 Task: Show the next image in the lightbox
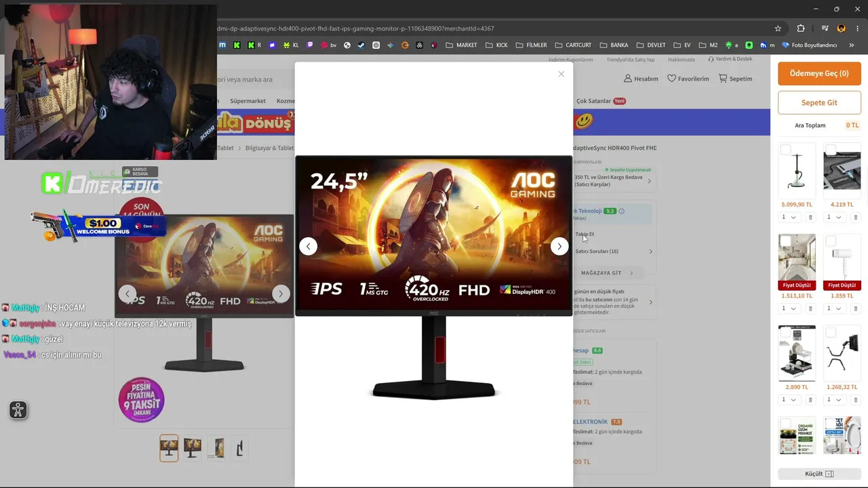[559, 246]
